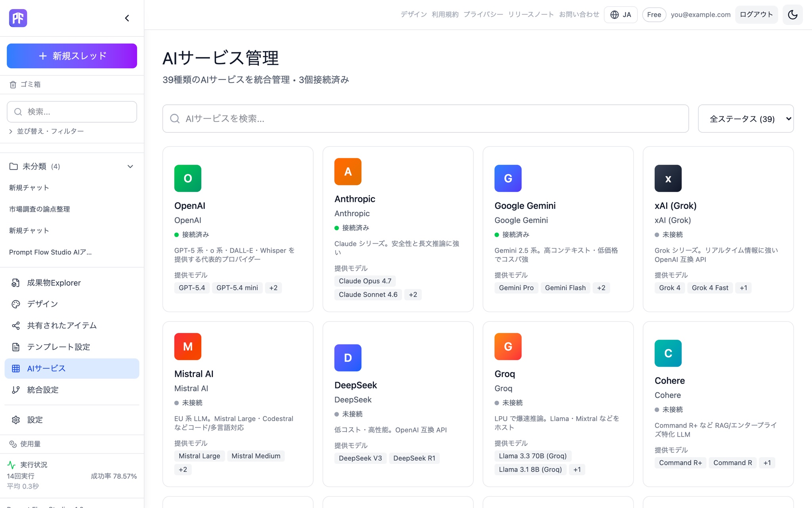
Task: Open the プライバシー link in the header
Action: click(x=483, y=15)
